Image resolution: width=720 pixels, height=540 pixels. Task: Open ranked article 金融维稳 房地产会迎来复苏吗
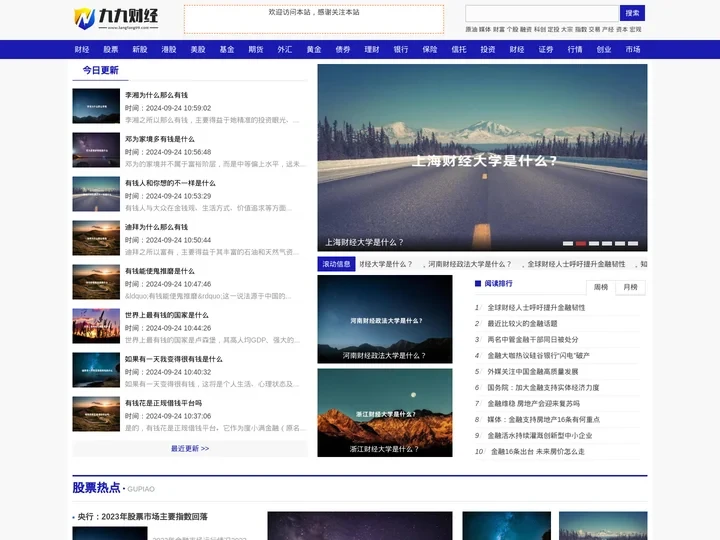pos(534,404)
